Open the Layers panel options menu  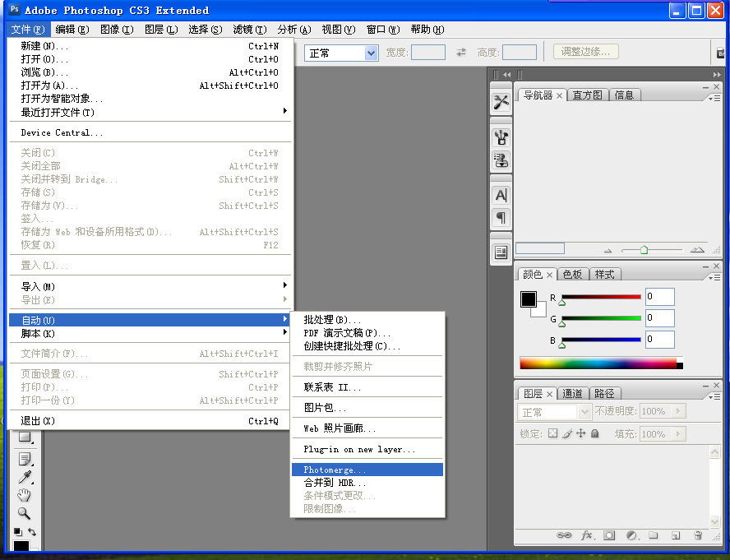tap(714, 396)
